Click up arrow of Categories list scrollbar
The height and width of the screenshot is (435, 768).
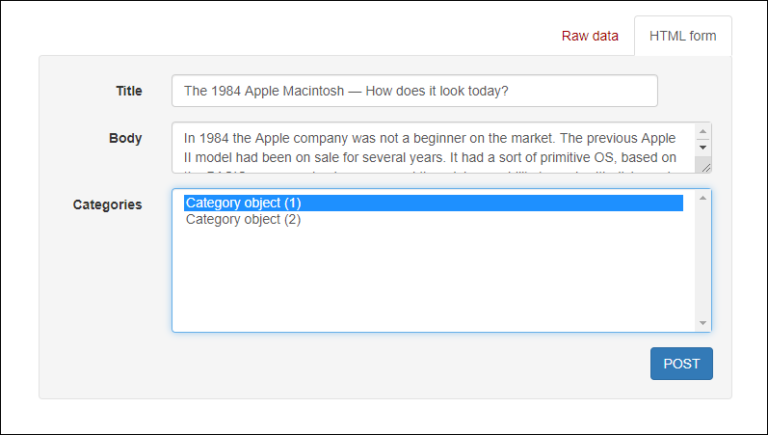tap(703, 198)
